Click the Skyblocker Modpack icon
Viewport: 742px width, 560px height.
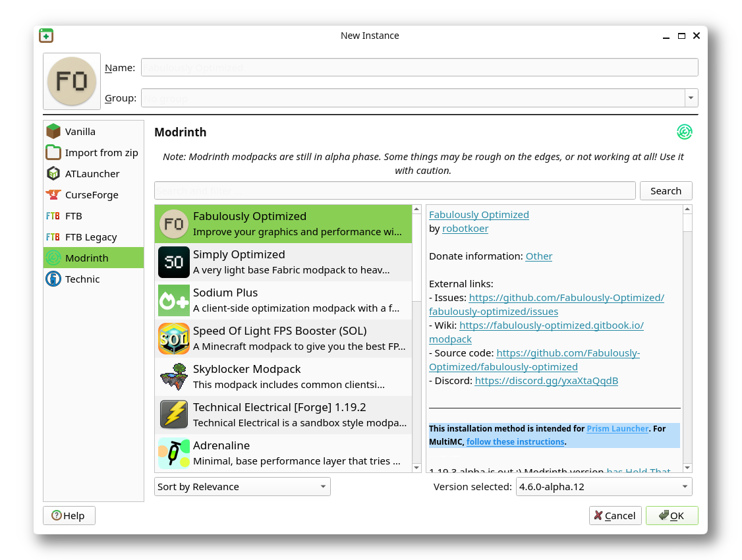[x=173, y=377]
